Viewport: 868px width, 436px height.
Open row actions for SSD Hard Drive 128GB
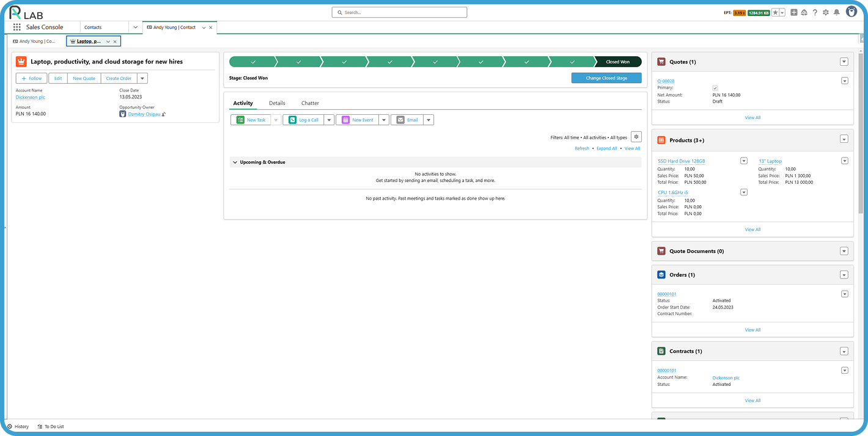744,161
